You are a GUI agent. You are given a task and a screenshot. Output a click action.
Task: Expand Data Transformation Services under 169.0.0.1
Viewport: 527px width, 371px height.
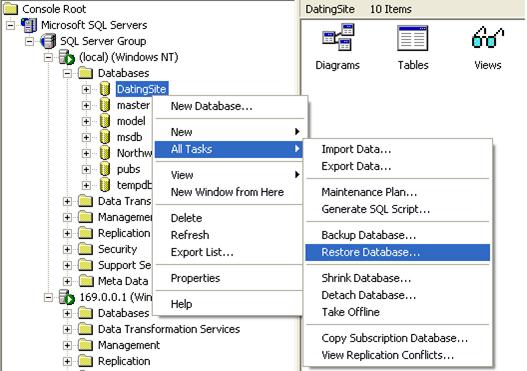pyautogui.click(x=67, y=329)
